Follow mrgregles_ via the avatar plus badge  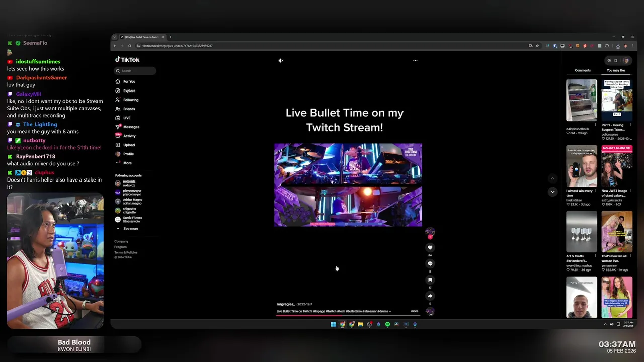[430, 237]
